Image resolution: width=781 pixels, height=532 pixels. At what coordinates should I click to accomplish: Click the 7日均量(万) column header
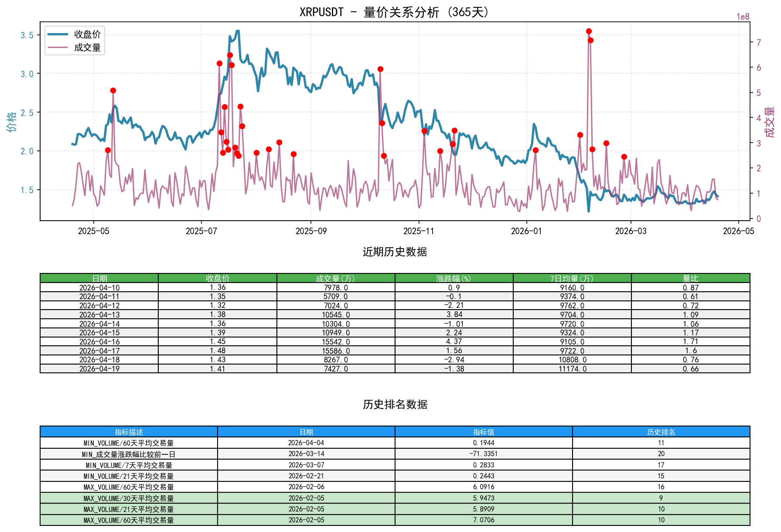572,278
